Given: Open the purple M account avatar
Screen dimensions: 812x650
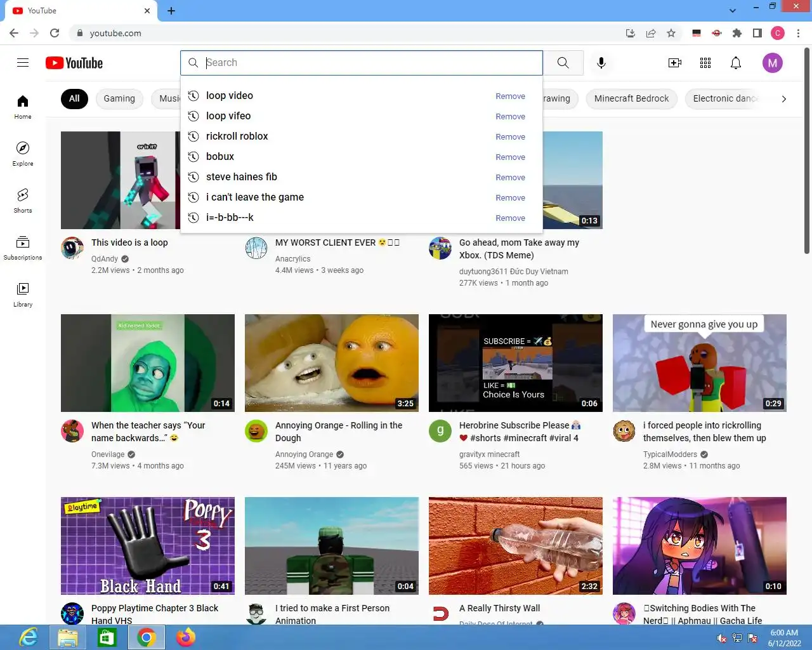Looking at the screenshot, I should [772, 63].
